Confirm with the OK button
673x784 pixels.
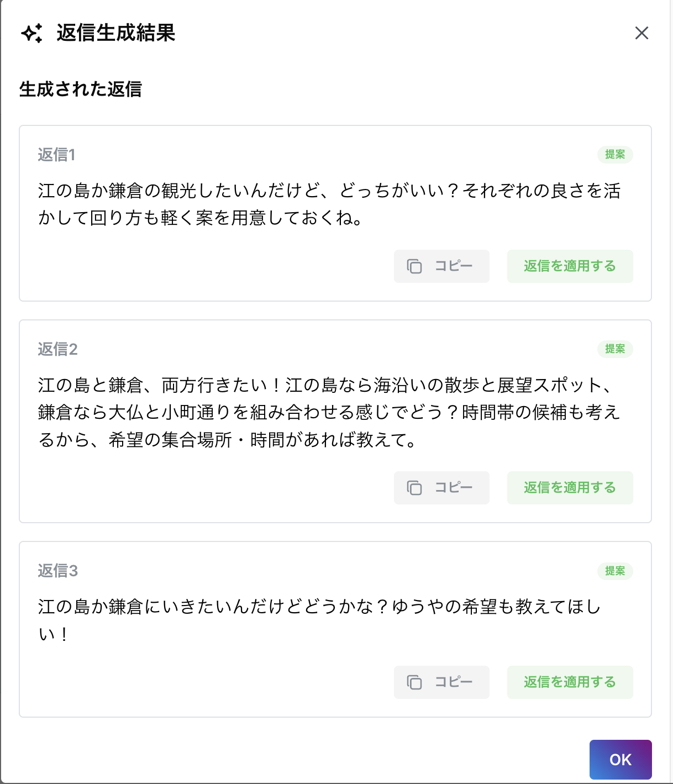tap(621, 759)
